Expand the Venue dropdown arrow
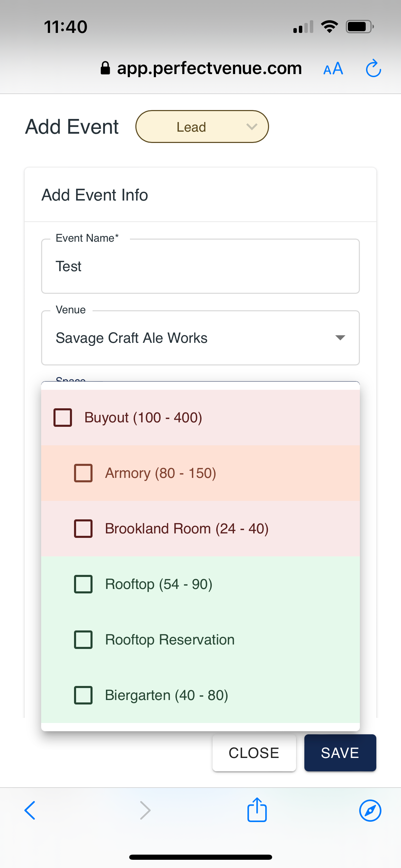The height and width of the screenshot is (868, 401). (340, 338)
